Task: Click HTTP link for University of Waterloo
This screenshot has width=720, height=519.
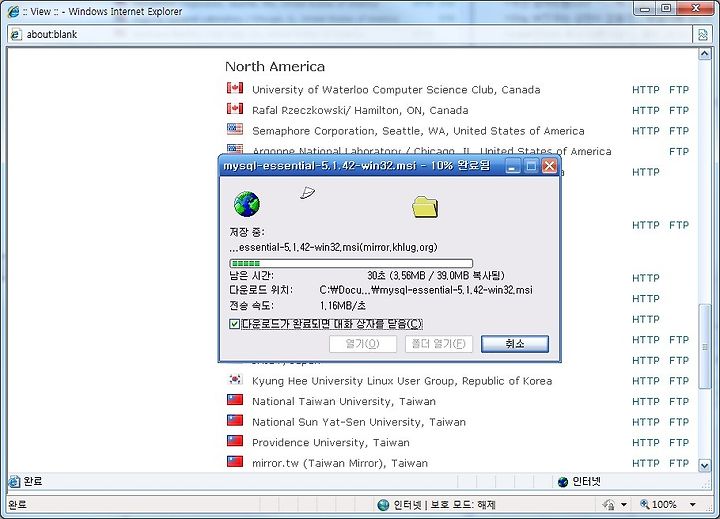Action: [646, 90]
